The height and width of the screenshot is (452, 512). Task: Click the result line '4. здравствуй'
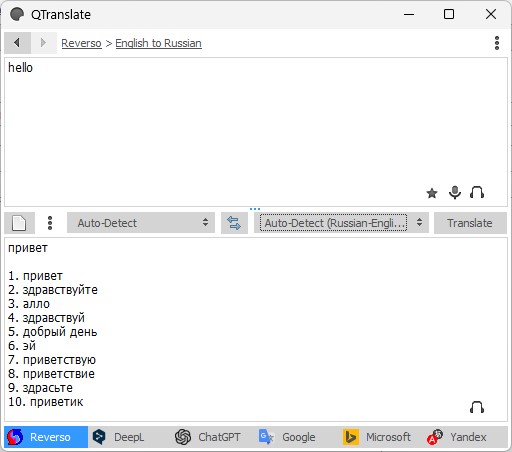(46, 318)
